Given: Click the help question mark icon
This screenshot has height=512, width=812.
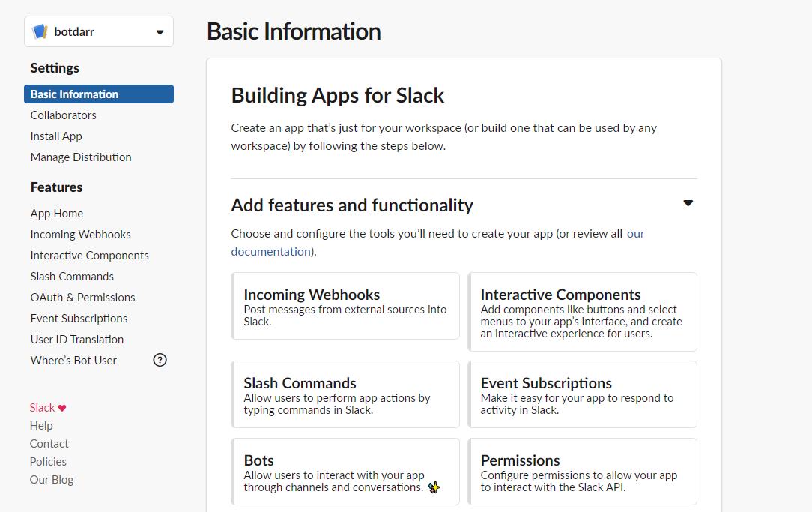Looking at the screenshot, I should coord(160,360).
